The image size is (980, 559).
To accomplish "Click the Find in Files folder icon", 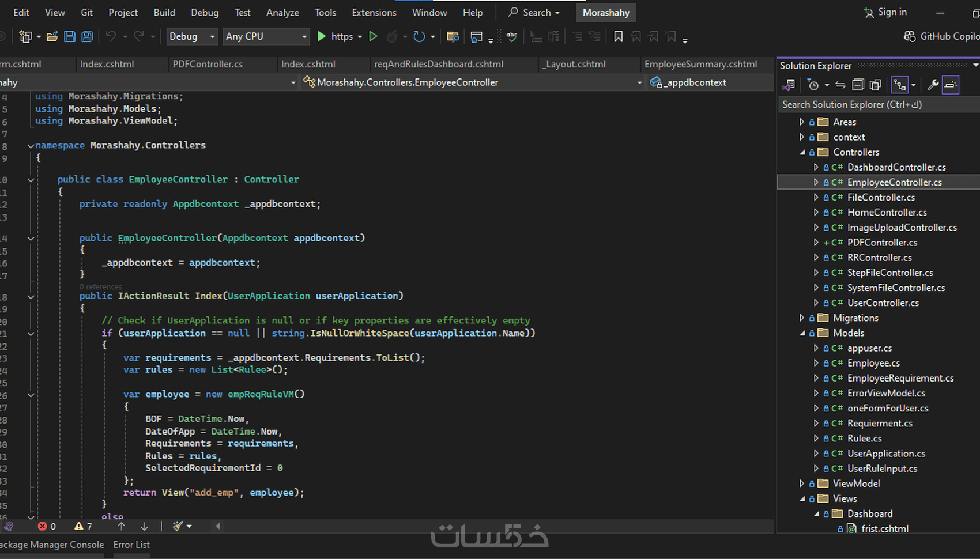I will (453, 37).
